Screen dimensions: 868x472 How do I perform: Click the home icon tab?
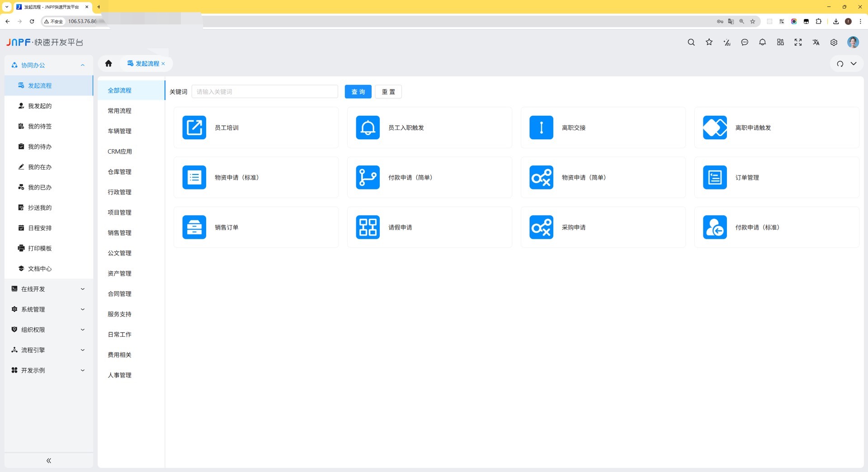click(x=108, y=64)
